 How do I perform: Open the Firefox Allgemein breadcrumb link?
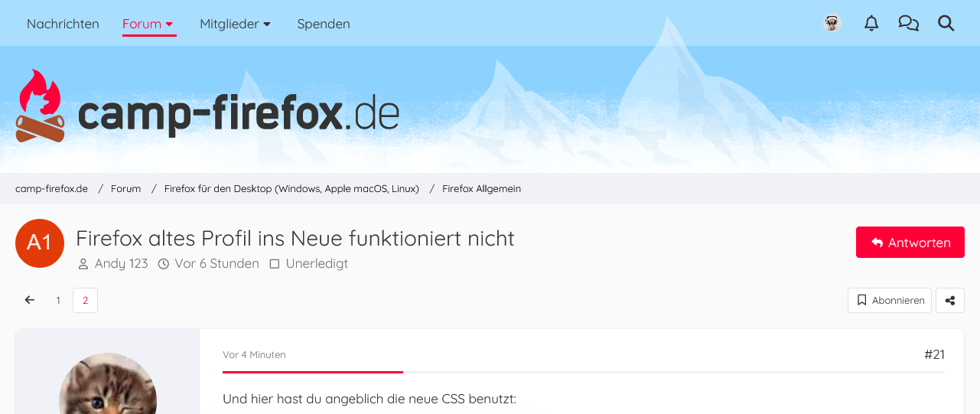pyautogui.click(x=481, y=188)
